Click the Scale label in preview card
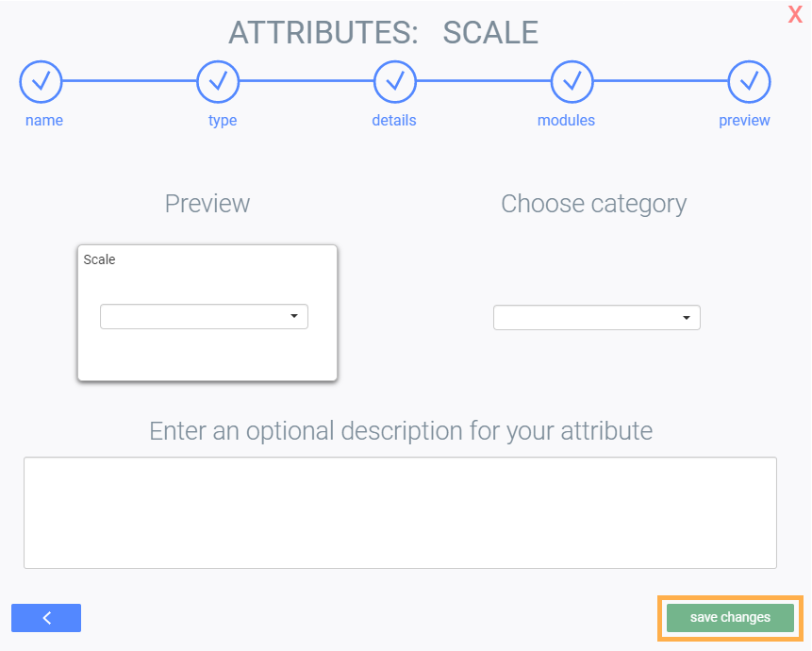The height and width of the screenshot is (651, 812). pyautogui.click(x=99, y=259)
